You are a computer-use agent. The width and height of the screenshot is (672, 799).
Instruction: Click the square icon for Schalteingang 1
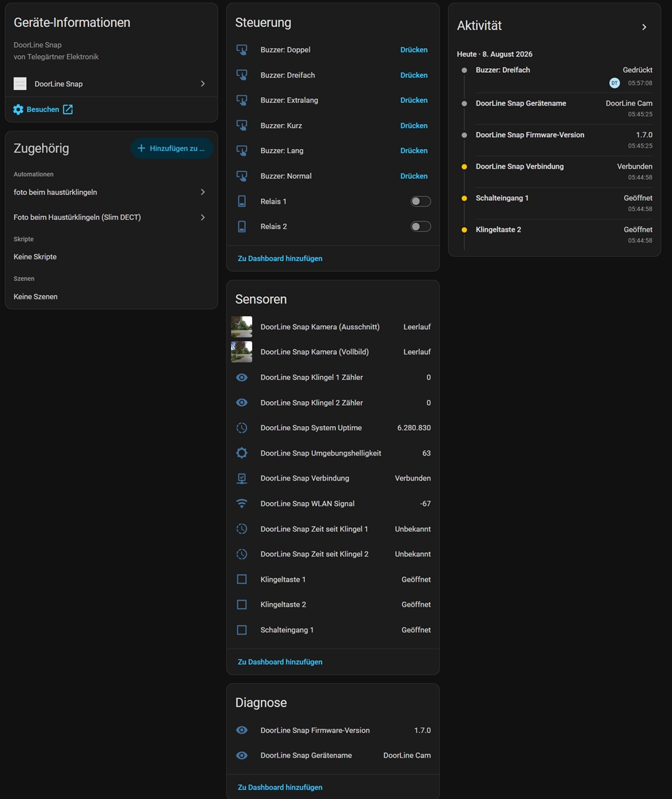tap(241, 630)
